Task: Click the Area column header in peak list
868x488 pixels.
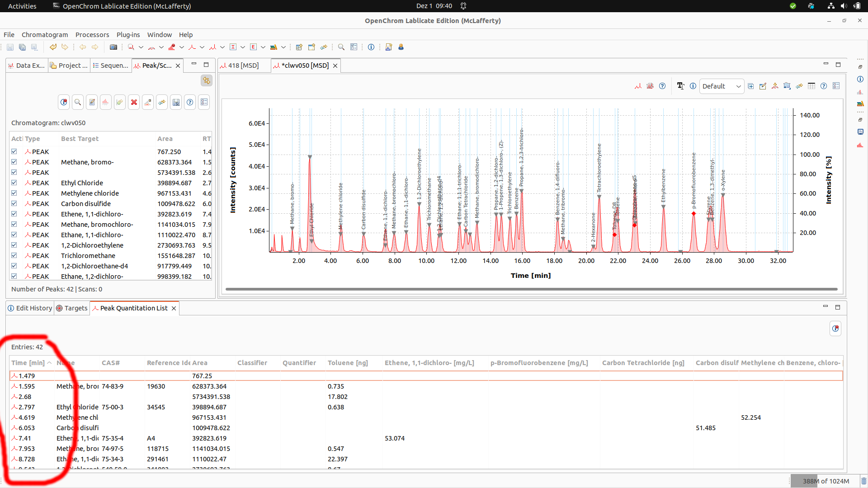Action: (177, 139)
